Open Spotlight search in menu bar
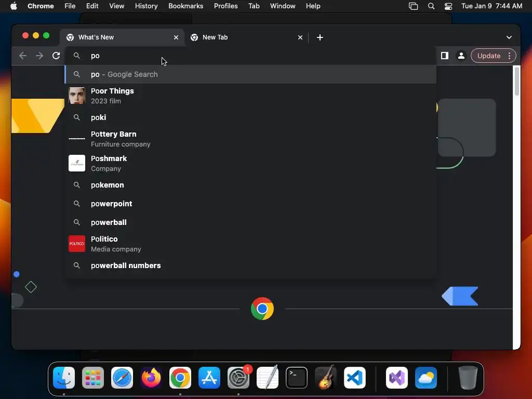This screenshot has width=532, height=399. click(431, 6)
